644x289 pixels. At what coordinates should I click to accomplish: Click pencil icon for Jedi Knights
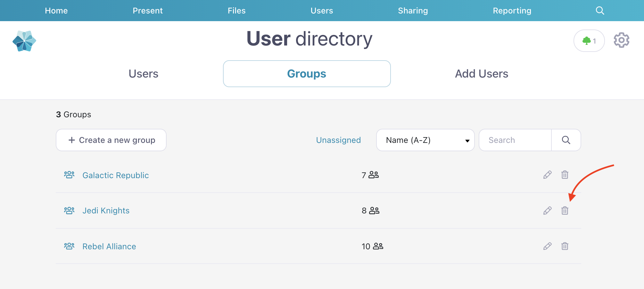547,211
